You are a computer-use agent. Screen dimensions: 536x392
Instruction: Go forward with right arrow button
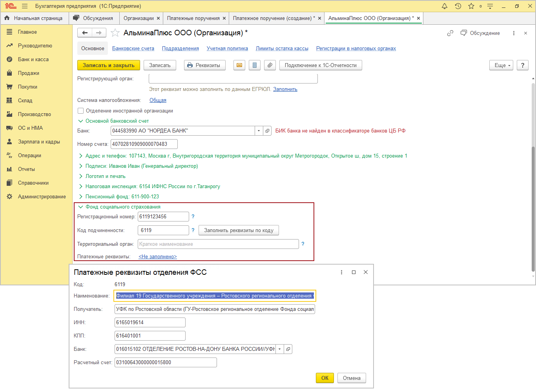click(99, 33)
